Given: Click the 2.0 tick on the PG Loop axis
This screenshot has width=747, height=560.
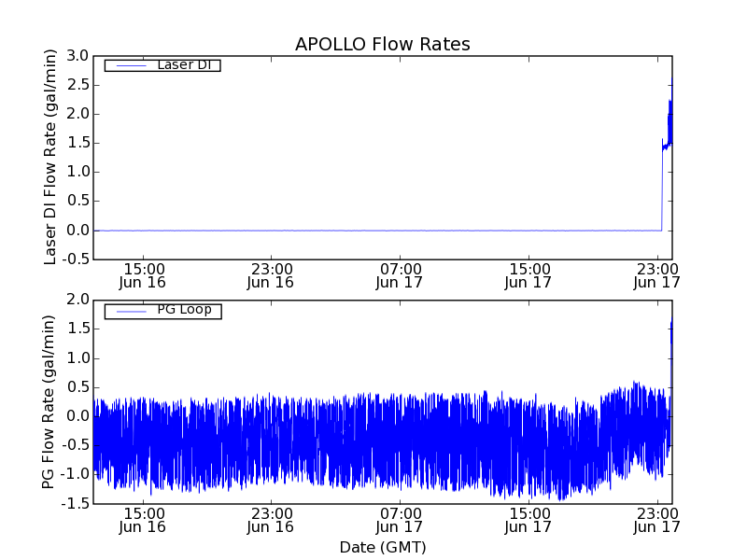Looking at the screenshot, I should [x=77, y=300].
